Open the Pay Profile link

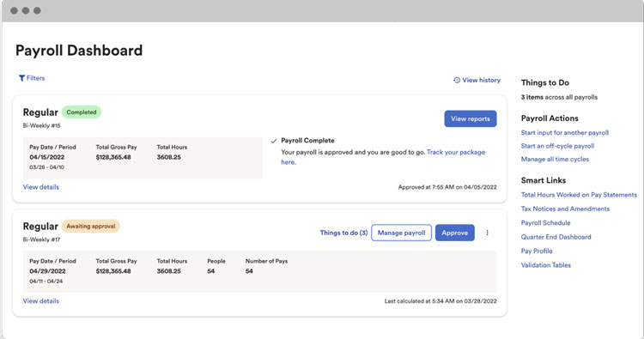[537, 251]
